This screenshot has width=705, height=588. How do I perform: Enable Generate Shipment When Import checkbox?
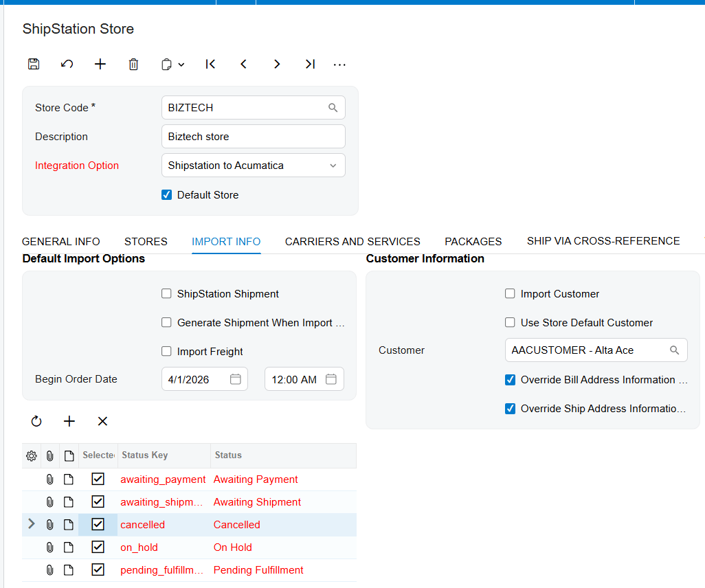166,322
